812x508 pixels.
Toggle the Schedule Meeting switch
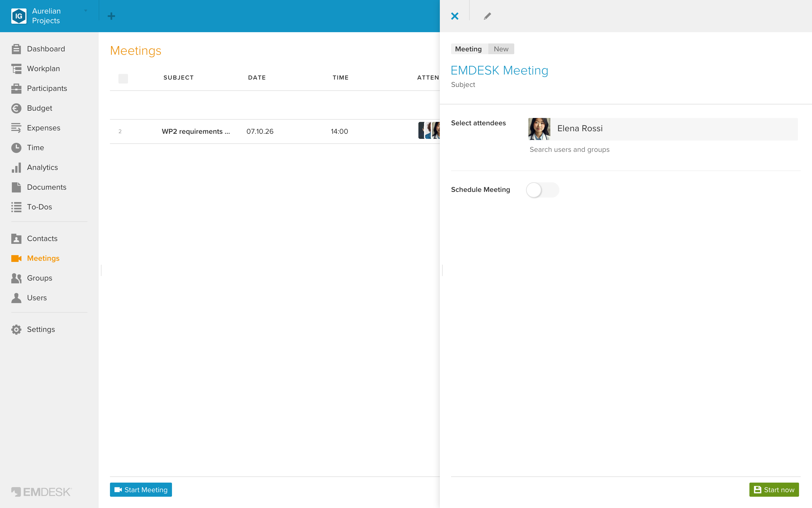pyautogui.click(x=542, y=190)
